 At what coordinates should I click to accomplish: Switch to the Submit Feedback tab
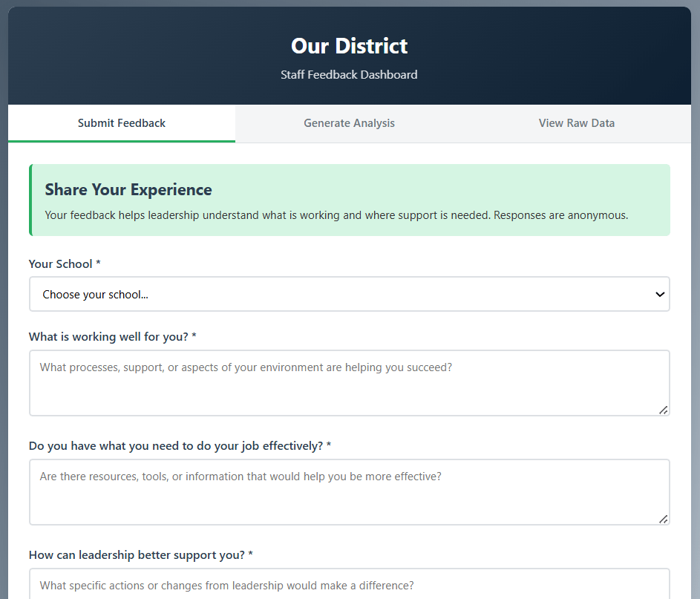122,123
